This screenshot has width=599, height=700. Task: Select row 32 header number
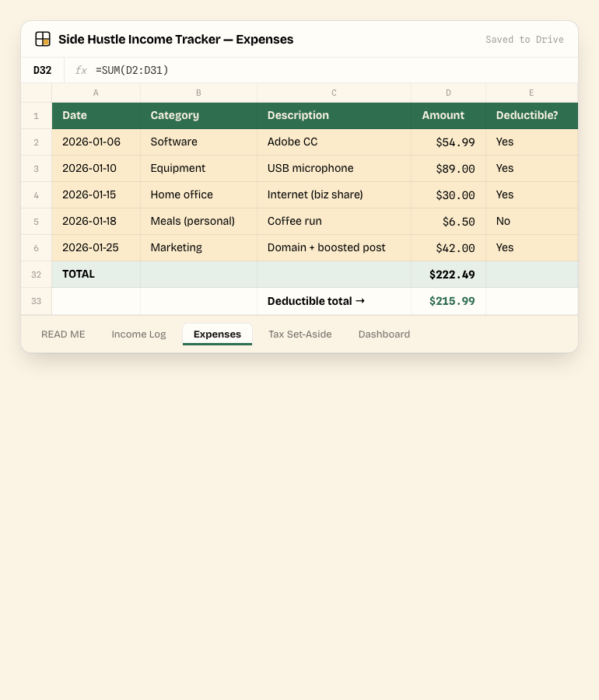[36, 275]
